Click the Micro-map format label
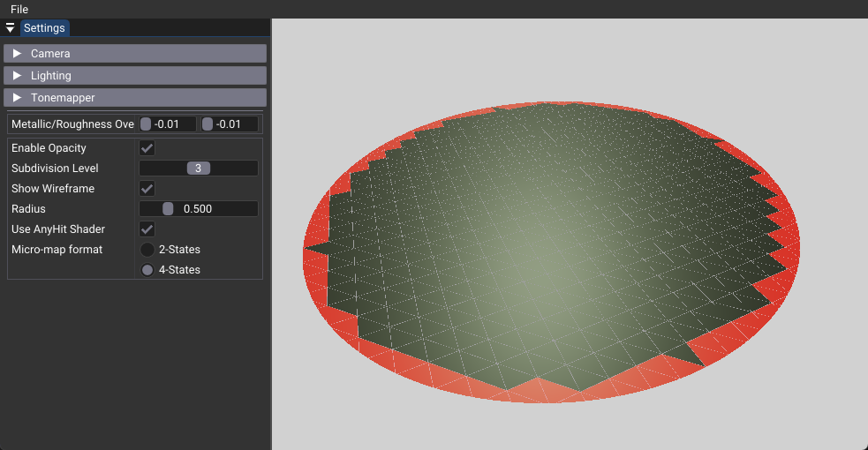 point(57,250)
